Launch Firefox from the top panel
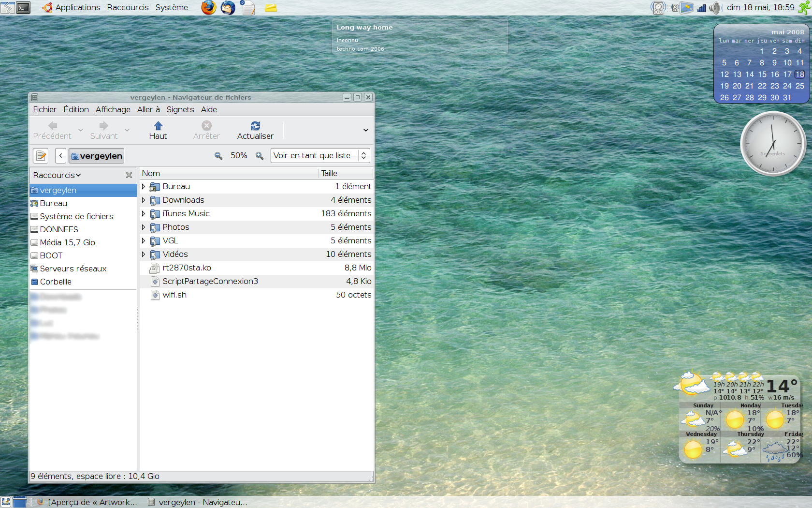Image resolution: width=812 pixels, height=508 pixels. 208,8
